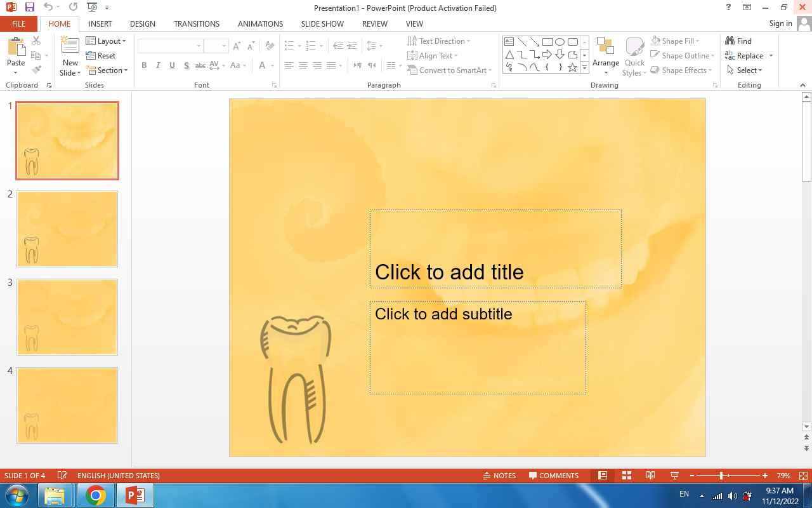This screenshot has width=812, height=508.
Task: Open the Section dropdown menu
Action: 109,70
